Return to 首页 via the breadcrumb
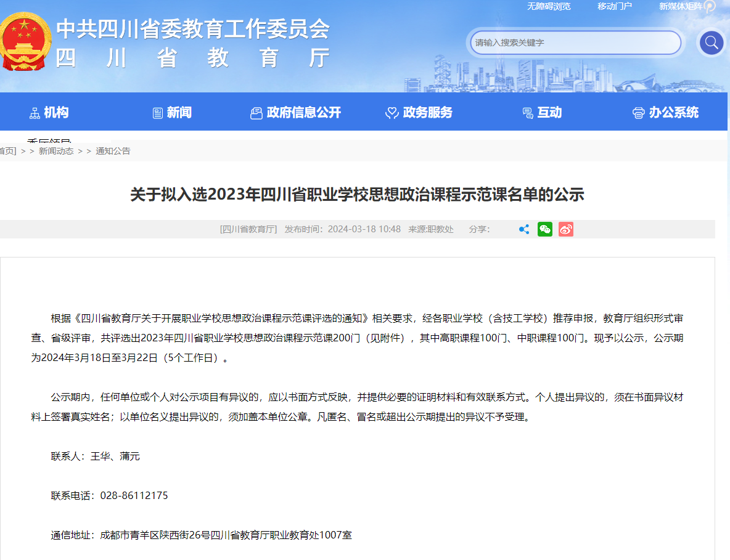 click(x=7, y=151)
